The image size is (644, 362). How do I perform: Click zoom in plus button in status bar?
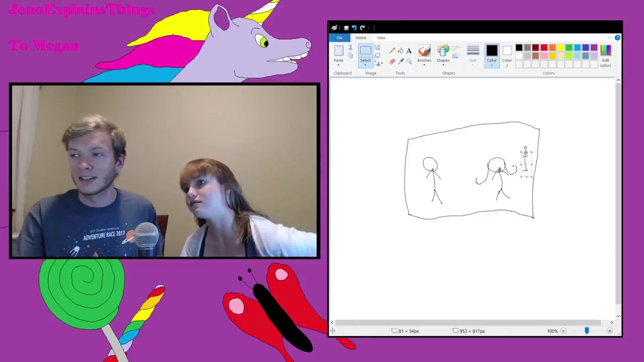pyautogui.click(x=610, y=331)
